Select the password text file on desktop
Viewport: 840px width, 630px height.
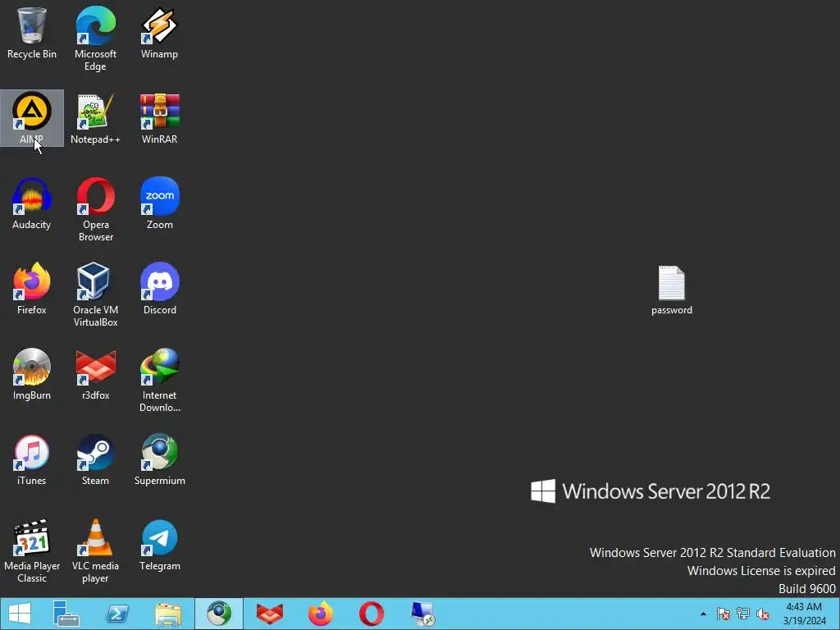pos(671,290)
